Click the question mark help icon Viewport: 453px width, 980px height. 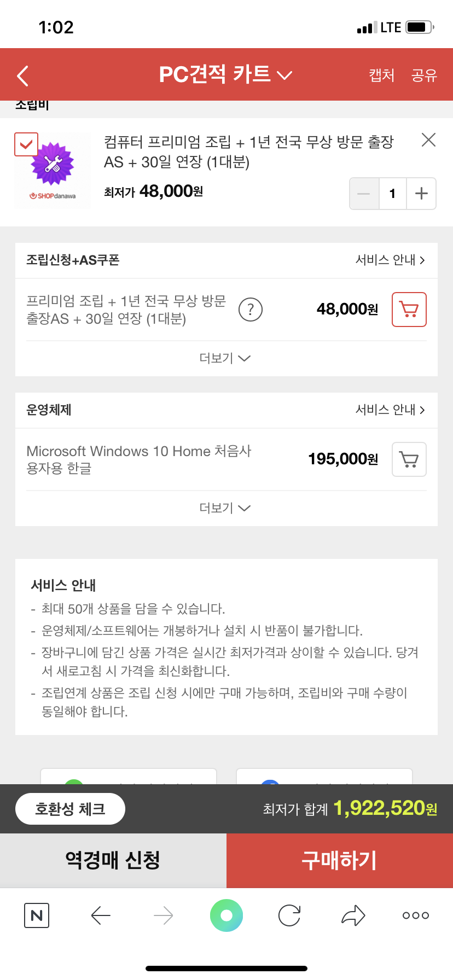[251, 310]
